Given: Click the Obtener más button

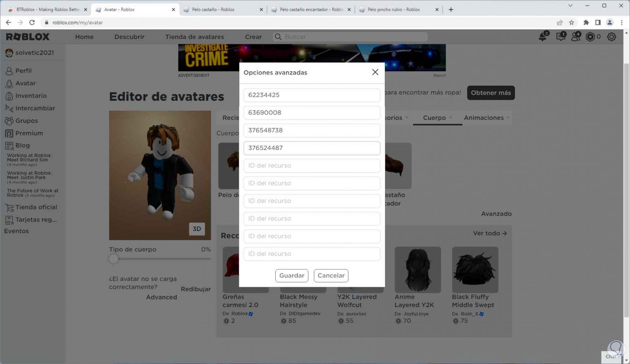Looking at the screenshot, I should tap(491, 93).
